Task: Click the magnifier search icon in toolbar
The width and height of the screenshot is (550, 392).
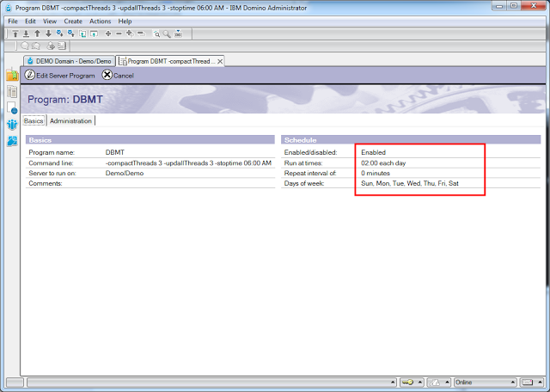Action: pos(167,34)
